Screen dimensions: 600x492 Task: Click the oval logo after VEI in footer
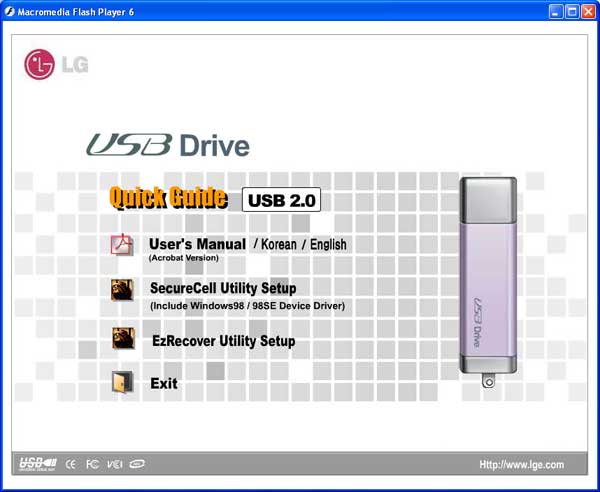point(137,464)
